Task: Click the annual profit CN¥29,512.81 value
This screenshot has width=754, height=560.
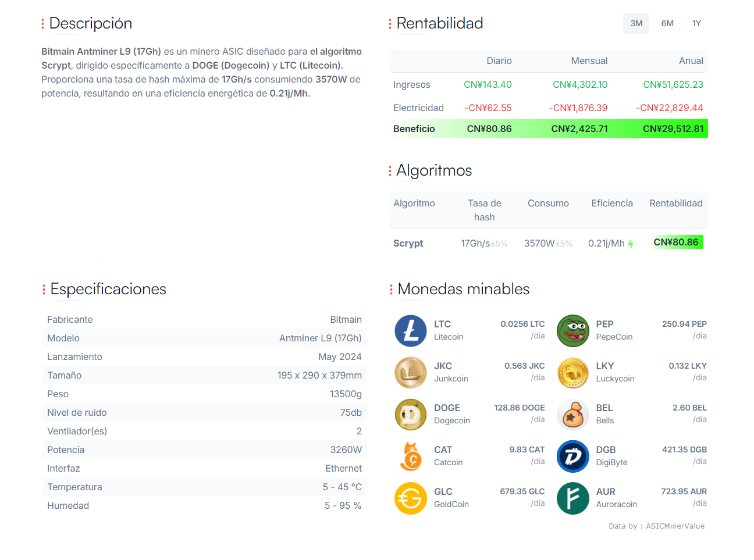Action: (x=673, y=129)
